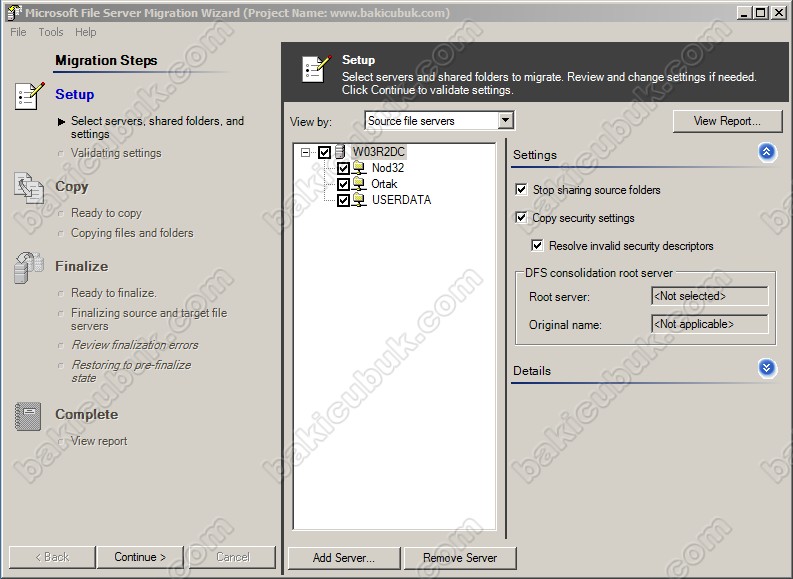
Task: Open the View by dropdown list
Action: point(505,120)
